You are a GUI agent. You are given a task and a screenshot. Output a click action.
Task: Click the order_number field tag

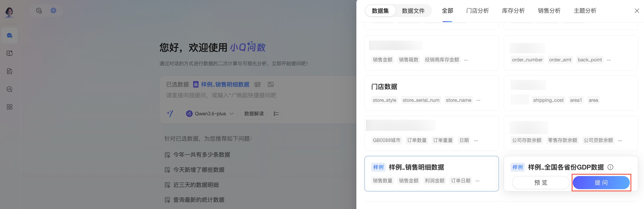coord(527,60)
